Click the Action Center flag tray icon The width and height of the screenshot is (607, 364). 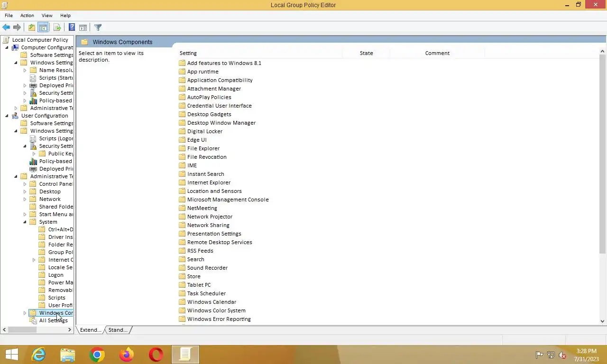pos(539,355)
